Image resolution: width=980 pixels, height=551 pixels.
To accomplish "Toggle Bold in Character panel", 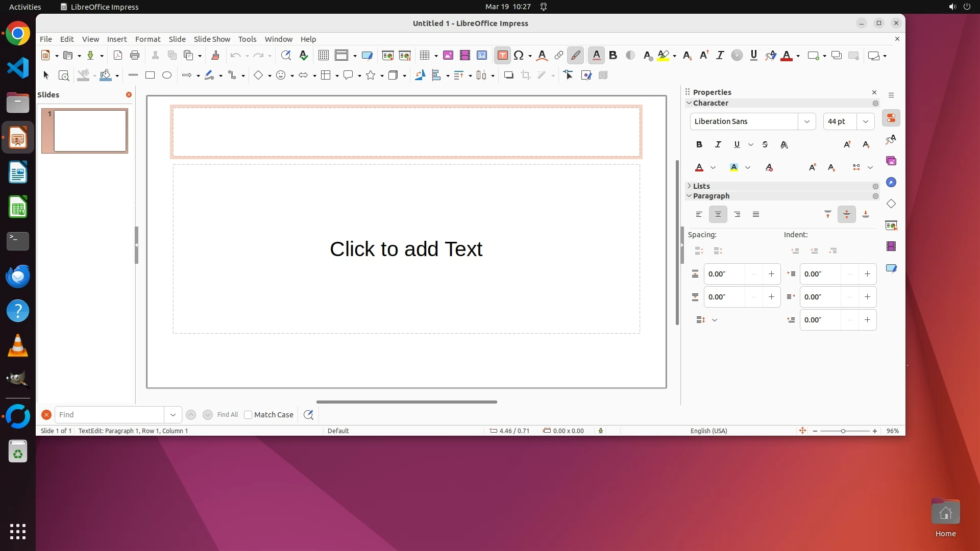I will click(x=699, y=145).
